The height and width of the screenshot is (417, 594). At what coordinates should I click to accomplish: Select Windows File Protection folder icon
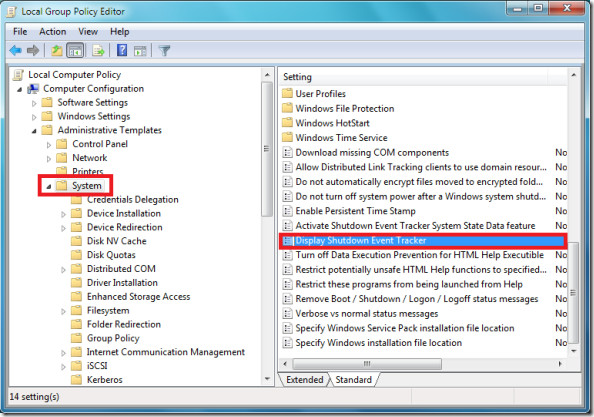point(288,108)
